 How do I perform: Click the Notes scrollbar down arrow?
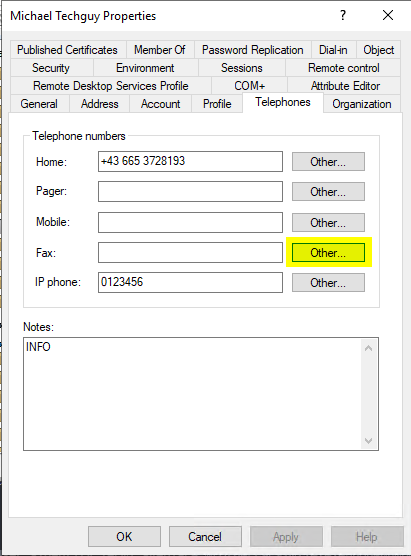368,440
